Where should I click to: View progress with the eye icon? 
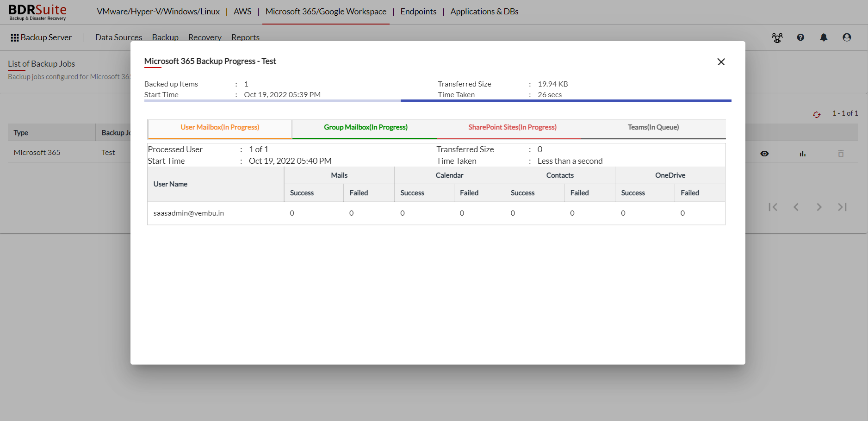764,154
